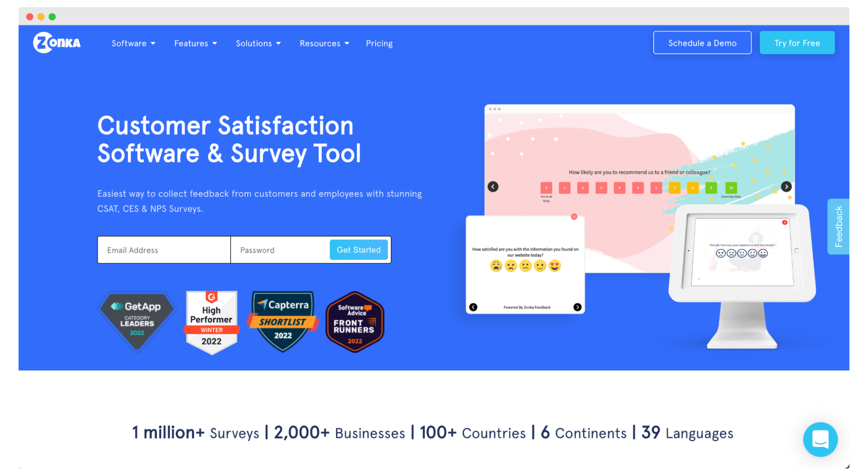Select the heart-eyes emoji rating
This screenshot has width=868, height=476.
tap(555, 266)
